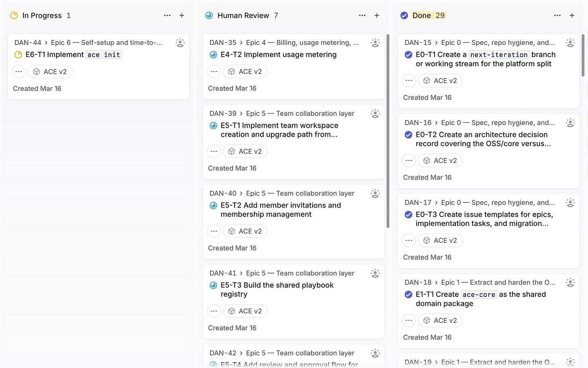Set priority on DAN-41 card
This screenshot has height=368, width=588.
pyautogui.click(x=214, y=311)
